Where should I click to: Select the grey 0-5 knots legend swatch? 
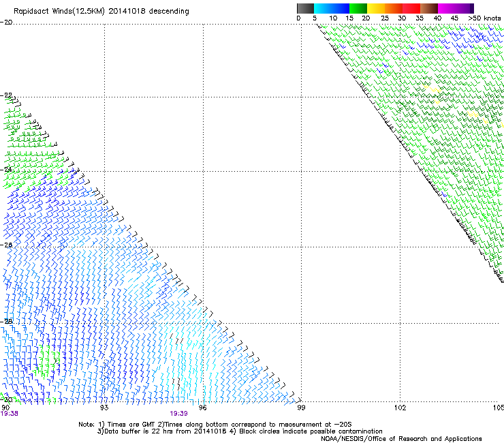point(305,8)
